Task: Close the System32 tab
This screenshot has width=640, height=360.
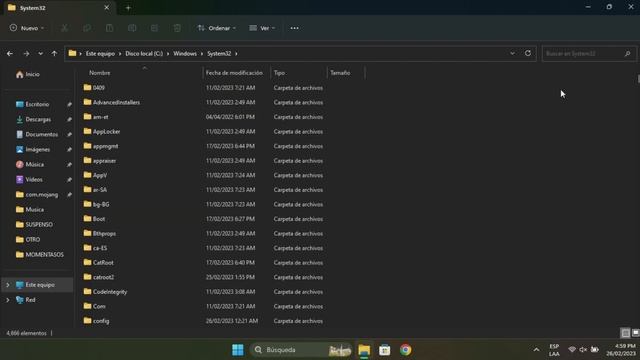Action: 107,8
